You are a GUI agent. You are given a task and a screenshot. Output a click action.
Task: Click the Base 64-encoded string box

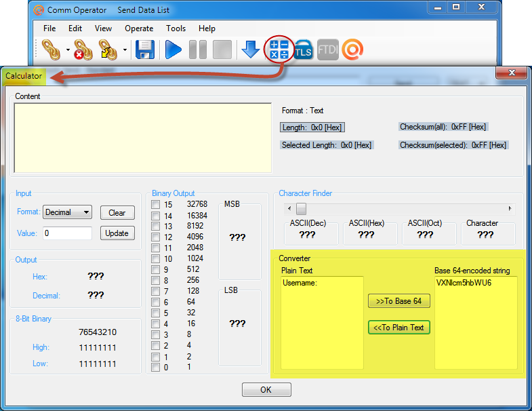[x=476, y=323]
